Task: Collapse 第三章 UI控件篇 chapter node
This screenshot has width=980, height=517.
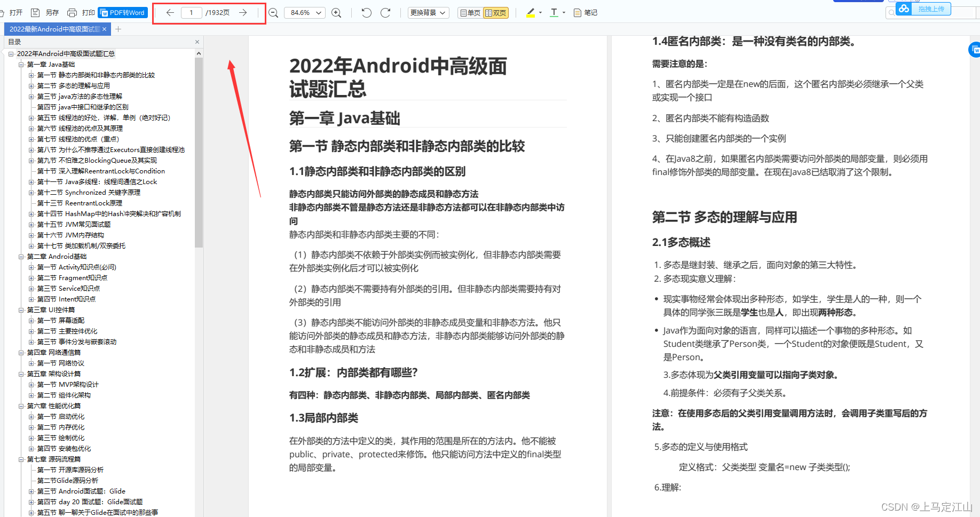Action: [x=21, y=309]
